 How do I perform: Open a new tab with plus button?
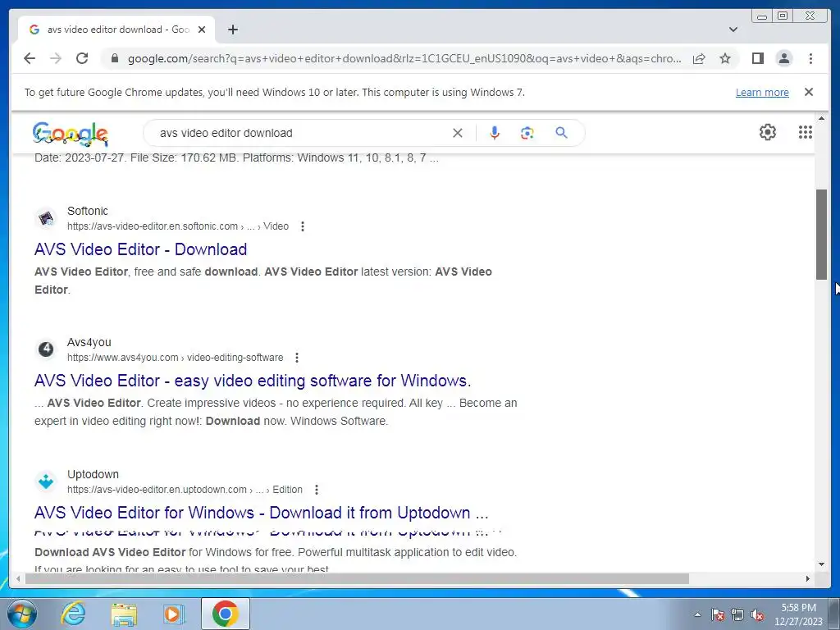[x=232, y=30]
